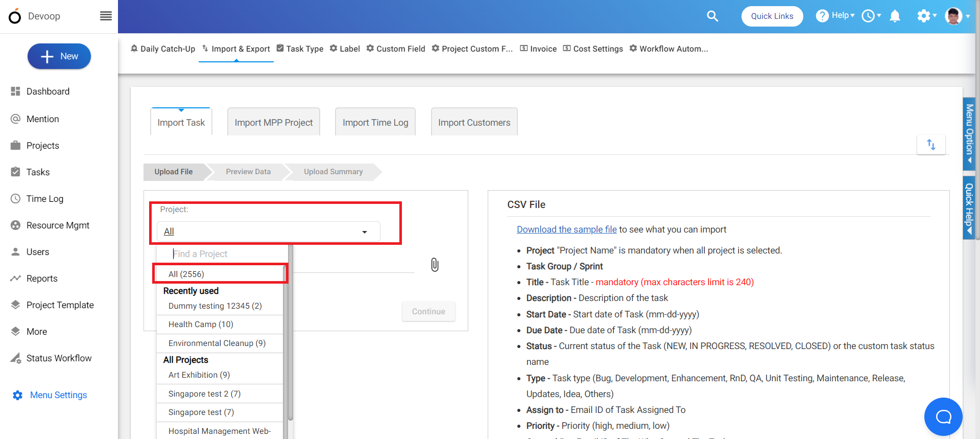Expand the Menu Option side panel
980x439 pixels.
[969, 134]
